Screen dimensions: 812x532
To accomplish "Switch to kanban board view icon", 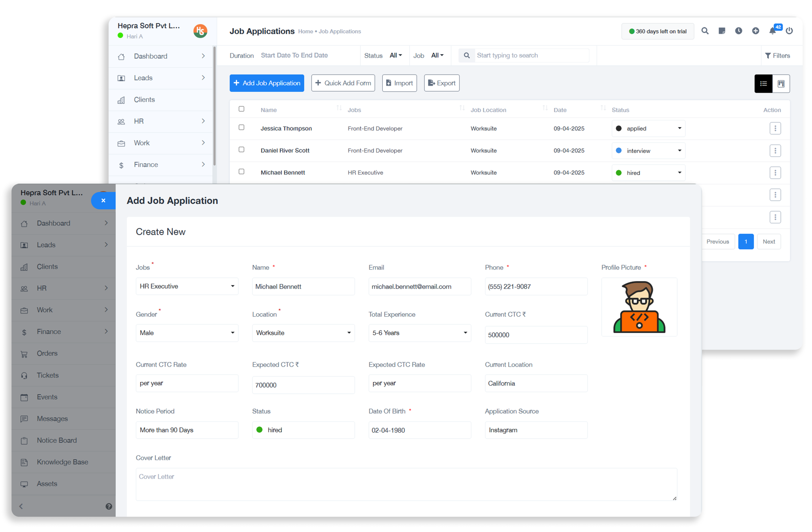I will click(781, 84).
